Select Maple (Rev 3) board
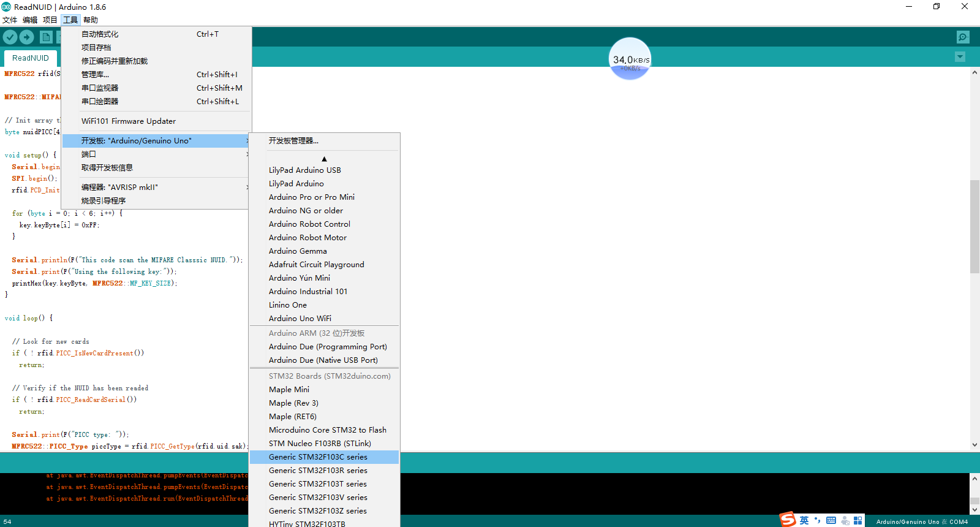 coord(324,403)
